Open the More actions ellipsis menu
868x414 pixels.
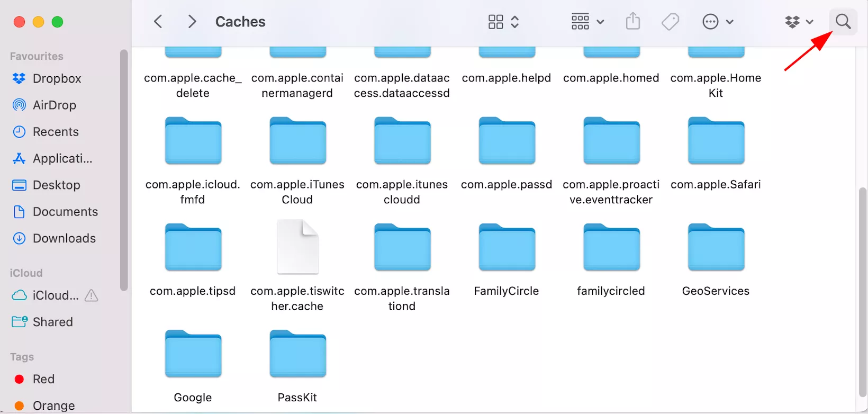pyautogui.click(x=717, y=22)
